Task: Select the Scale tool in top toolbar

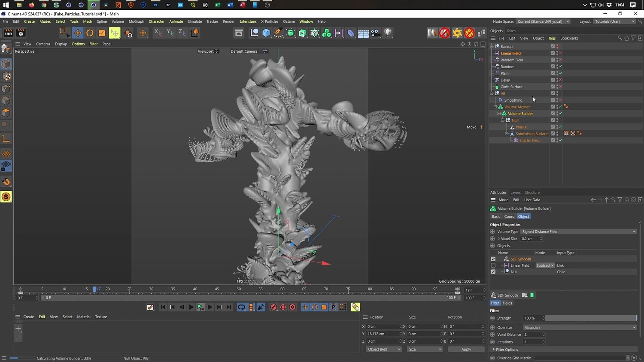Action: [102, 33]
